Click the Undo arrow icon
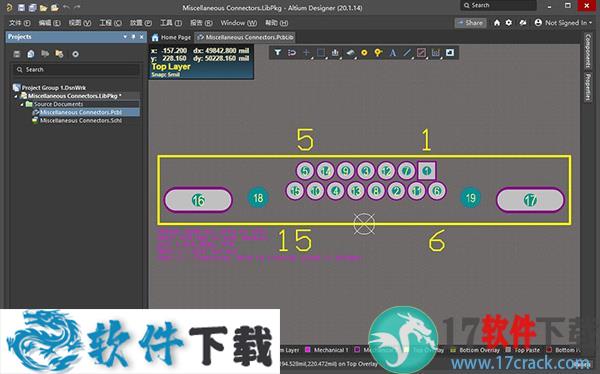Image resolution: width=600 pixels, height=374 pixels. coord(66,7)
